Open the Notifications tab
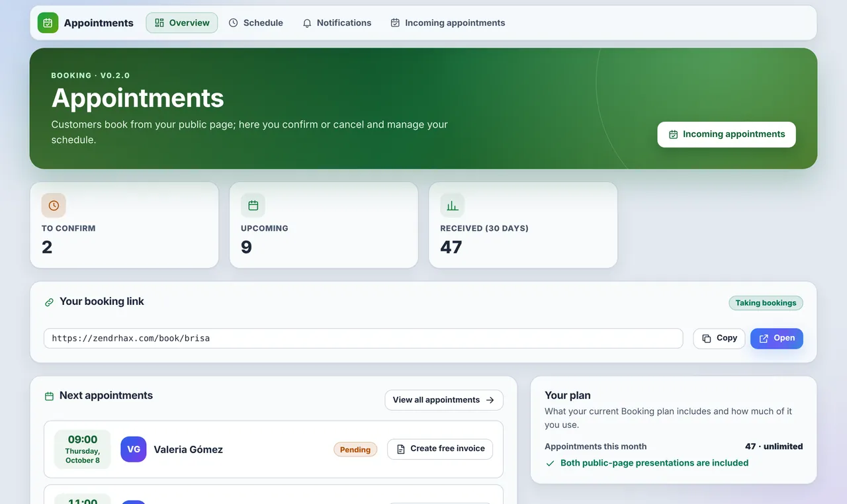 click(x=337, y=23)
